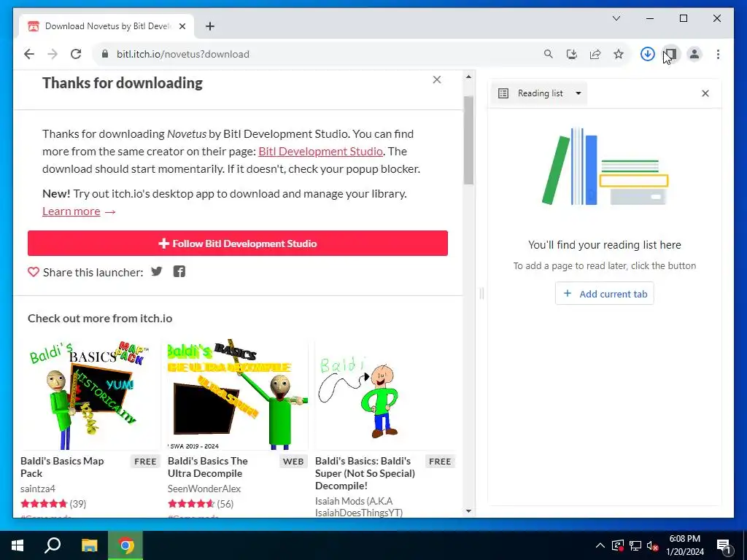Image resolution: width=747 pixels, height=560 pixels.
Task: Open Baldi's Basics The Ultra Decompile title
Action: [208, 467]
